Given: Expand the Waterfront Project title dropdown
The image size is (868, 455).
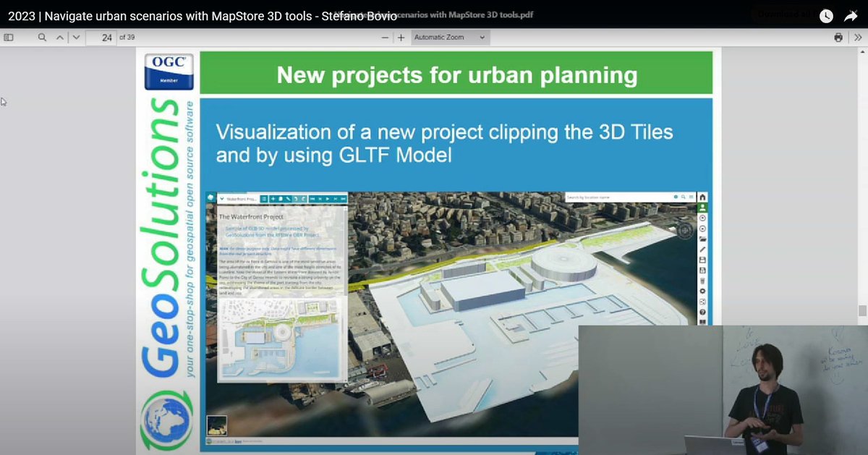Looking at the screenshot, I should point(222,198).
